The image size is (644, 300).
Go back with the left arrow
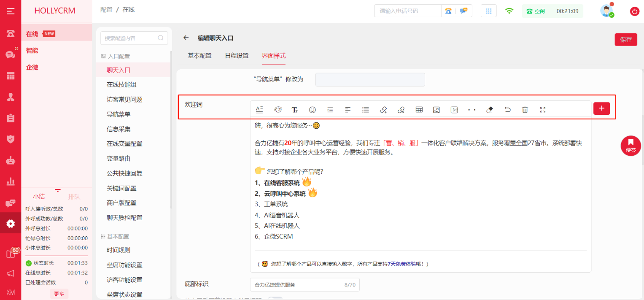pos(186,38)
